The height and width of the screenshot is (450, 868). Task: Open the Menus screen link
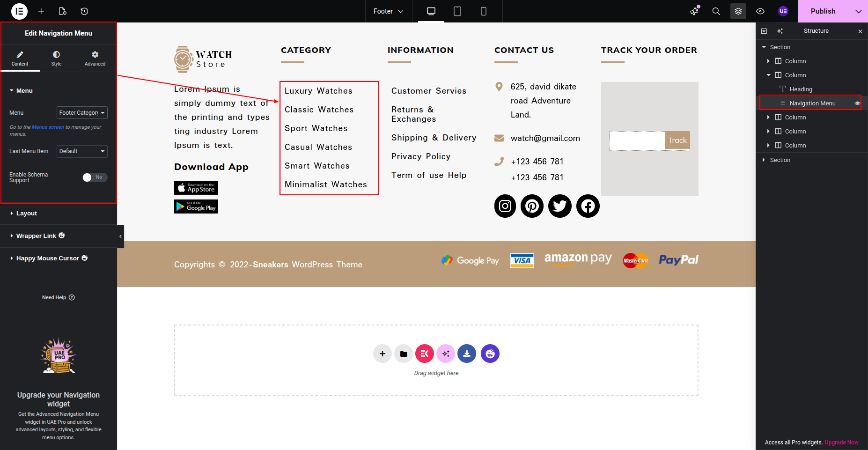[x=48, y=127]
